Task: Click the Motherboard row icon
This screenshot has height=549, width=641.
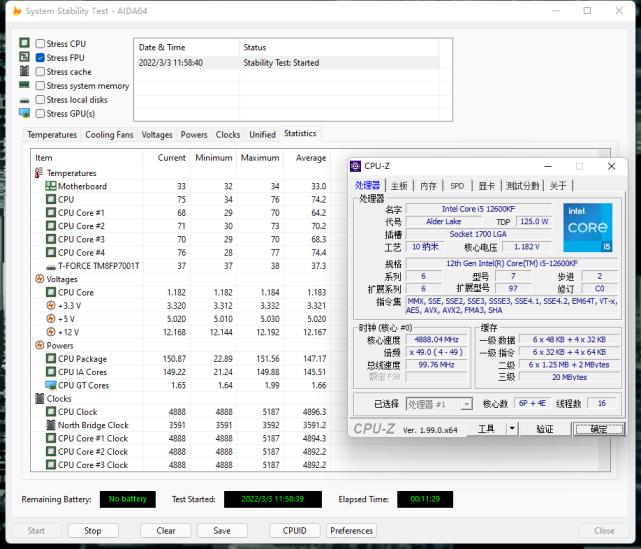Action: [51, 186]
